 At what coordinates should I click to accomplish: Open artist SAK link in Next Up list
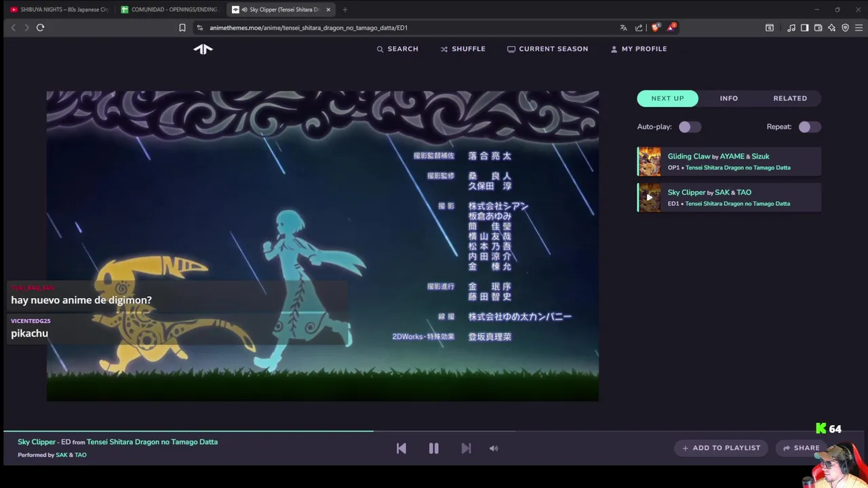pos(722,192)
